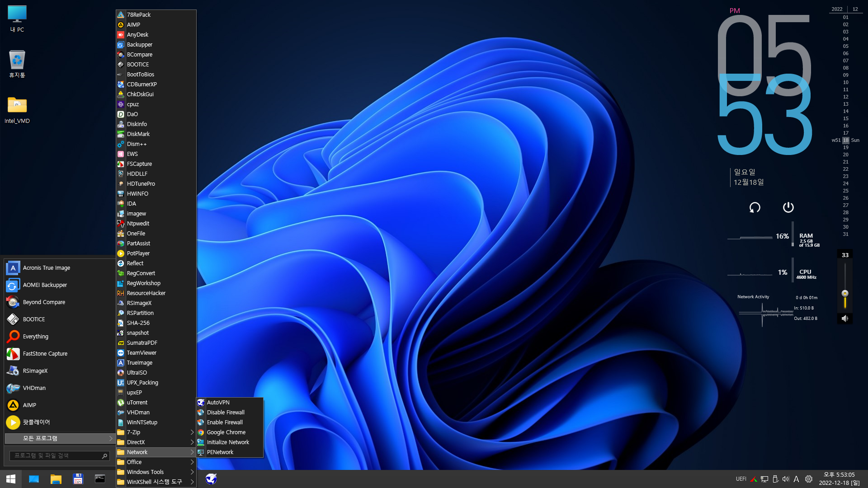The image size is (868, 488).
Task: Click the restart icon on desktop widget
Action: coord(755,207)
